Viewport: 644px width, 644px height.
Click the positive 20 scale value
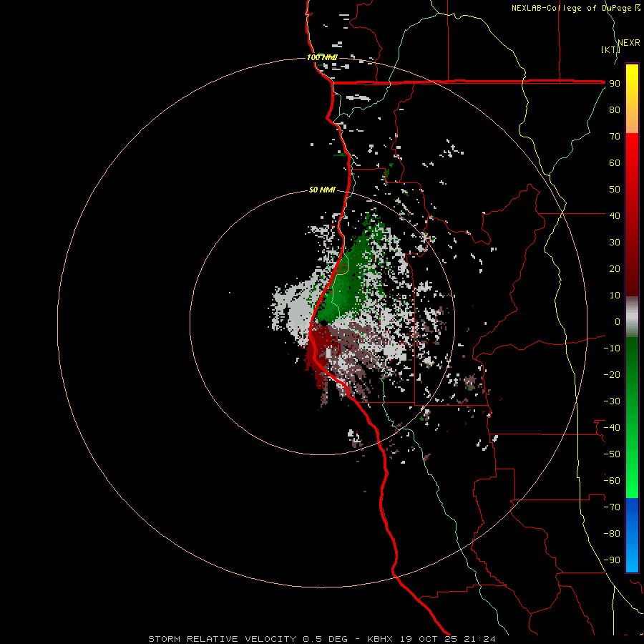click(615, 268)
